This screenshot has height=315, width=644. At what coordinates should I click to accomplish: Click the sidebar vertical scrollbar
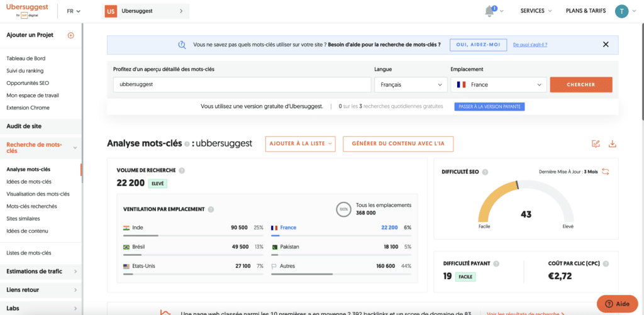coord(82,102)
